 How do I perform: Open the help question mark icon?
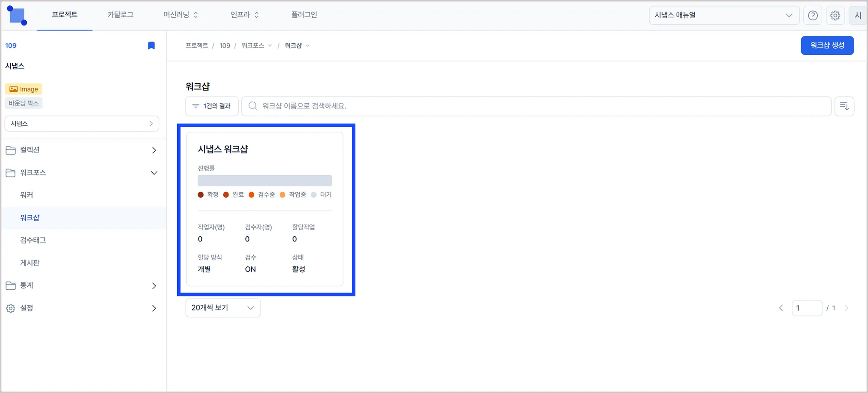(812, 15)
